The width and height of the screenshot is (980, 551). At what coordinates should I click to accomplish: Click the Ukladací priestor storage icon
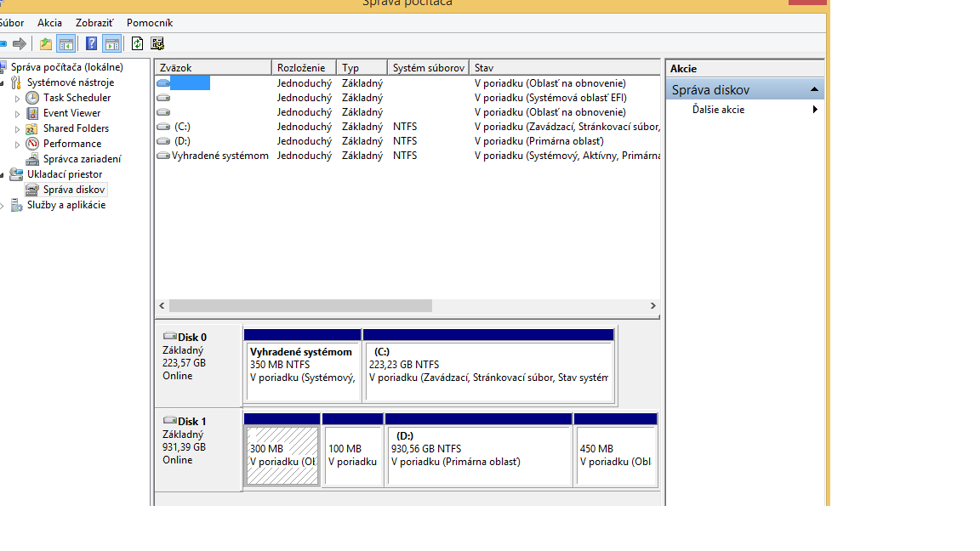(16, 174)
